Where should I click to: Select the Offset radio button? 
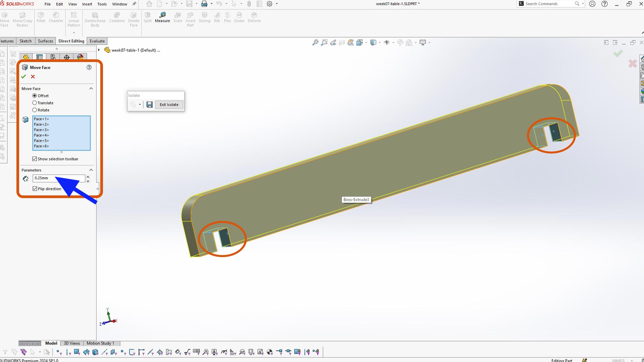point(35,96)
